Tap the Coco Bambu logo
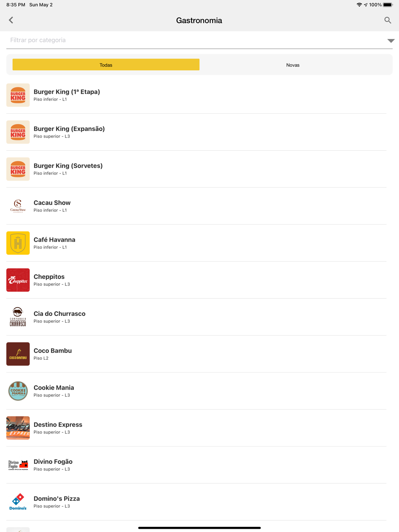399x532 pixels. click(x=18, y=354)
